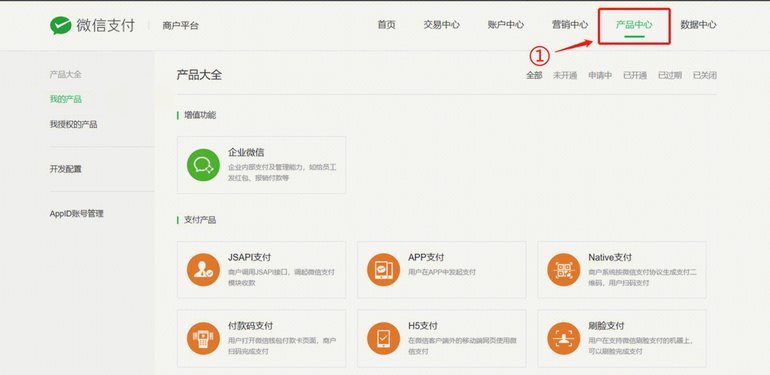Click the 企业微信 green chat icon
Screen dimensions: 770x375
(x=203, y=165)
